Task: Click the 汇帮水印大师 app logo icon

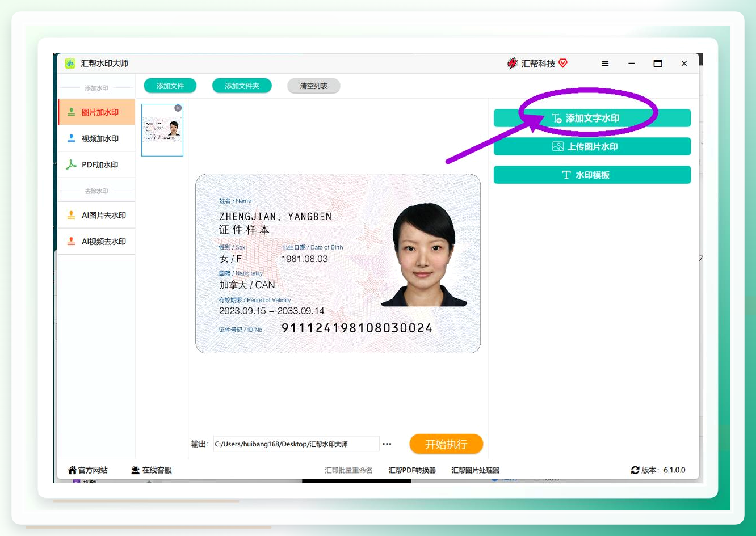Action: click(70, 64)
